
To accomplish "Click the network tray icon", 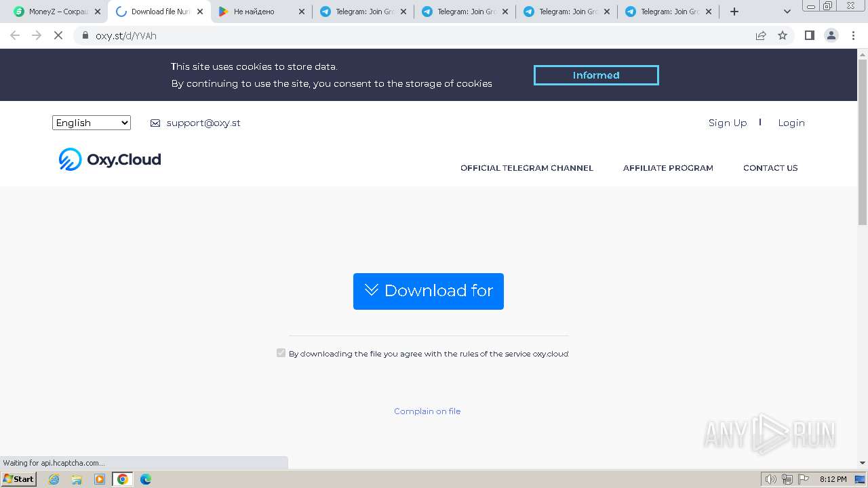I will click(x=787, y=479).
